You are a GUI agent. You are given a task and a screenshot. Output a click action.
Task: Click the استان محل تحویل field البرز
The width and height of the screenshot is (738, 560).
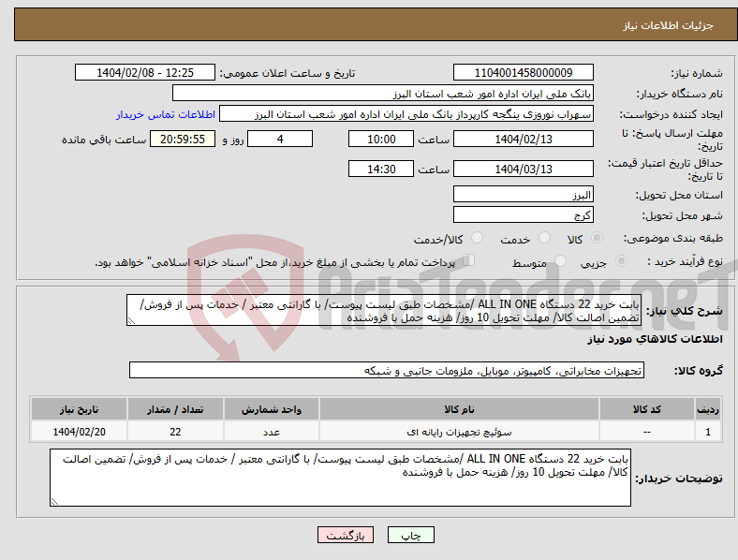524,194
